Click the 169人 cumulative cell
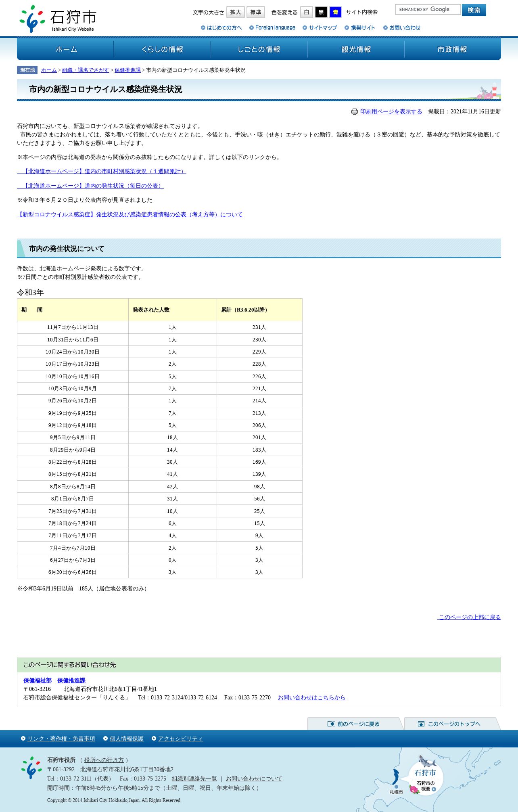The image size is (518, 812). 259,462
